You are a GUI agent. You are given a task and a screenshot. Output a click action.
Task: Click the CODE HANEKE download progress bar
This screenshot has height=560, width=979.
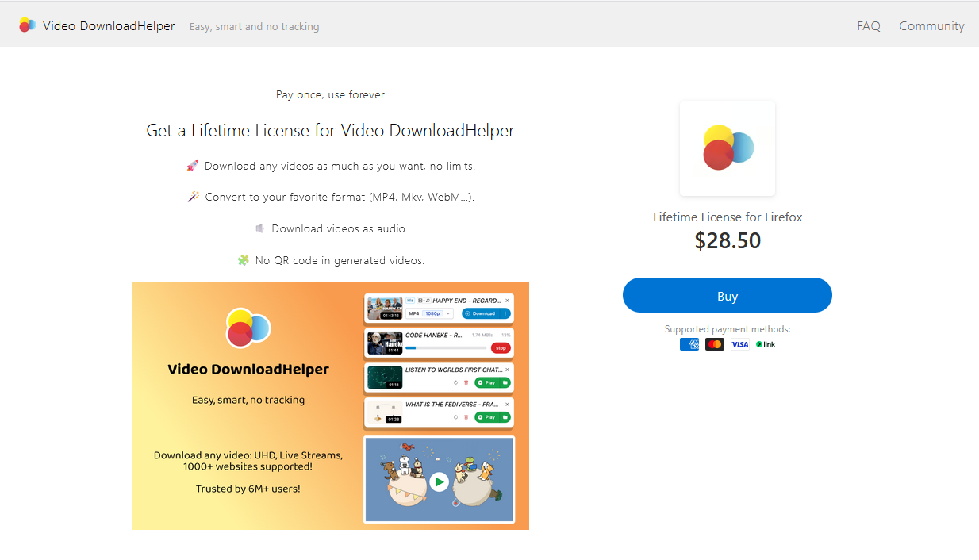click(446, 347)
